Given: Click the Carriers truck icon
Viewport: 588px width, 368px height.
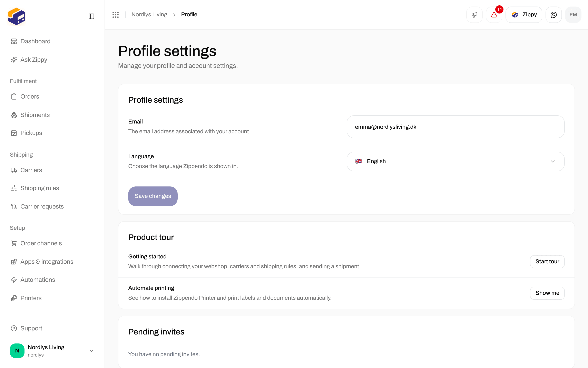Looking at the screenshot, I should (x=14, y=170).
